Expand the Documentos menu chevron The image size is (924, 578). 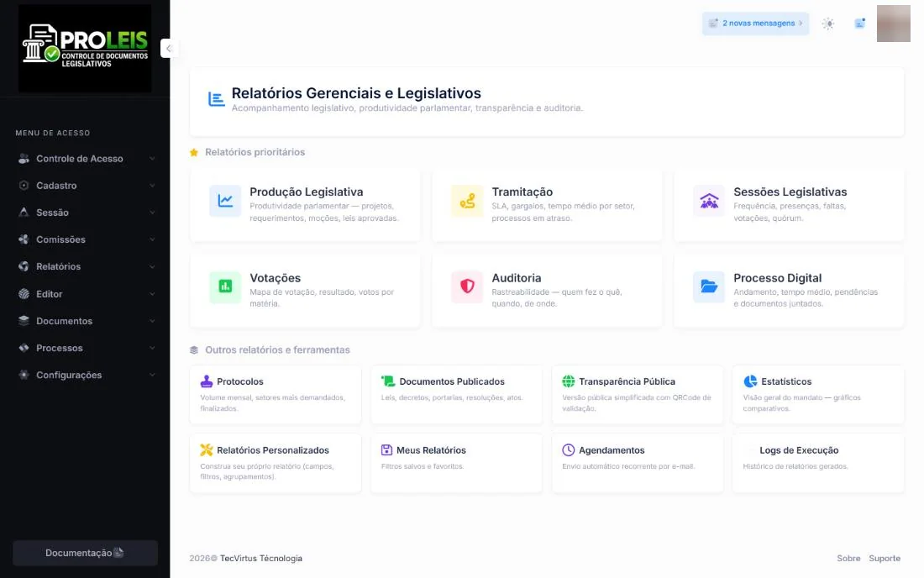152,321
